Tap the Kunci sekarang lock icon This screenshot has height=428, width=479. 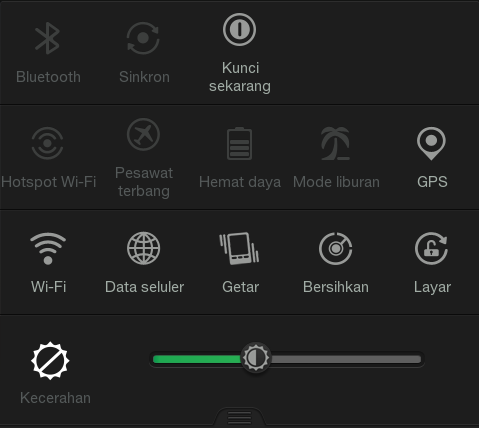(239, 29)
